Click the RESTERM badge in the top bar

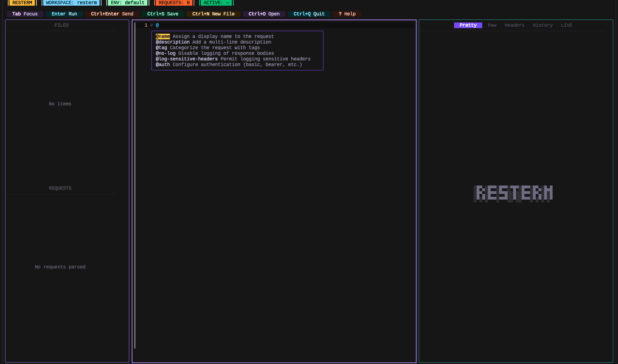point(21,2)
